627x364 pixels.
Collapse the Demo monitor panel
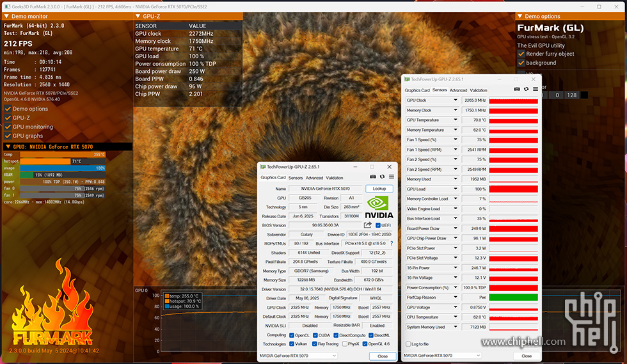point(6,17)
